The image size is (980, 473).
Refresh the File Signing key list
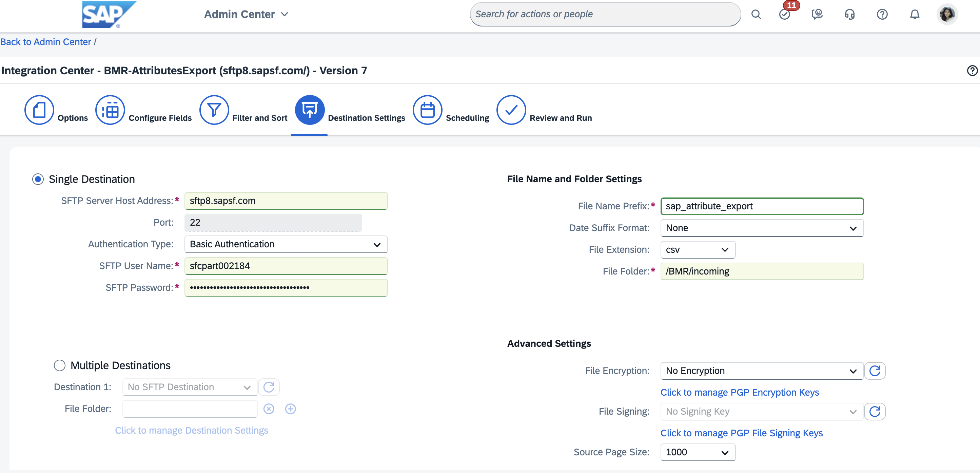875,411
